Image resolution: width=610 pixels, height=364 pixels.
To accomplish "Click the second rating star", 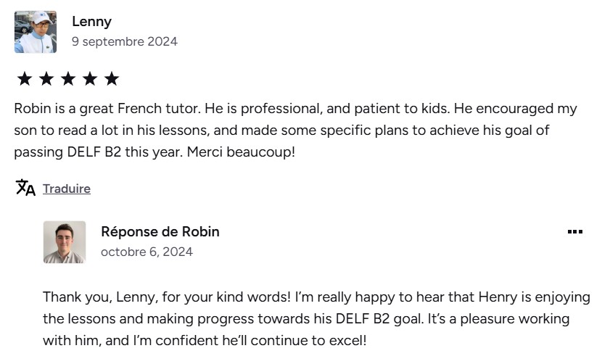I will tap(46, 78).
